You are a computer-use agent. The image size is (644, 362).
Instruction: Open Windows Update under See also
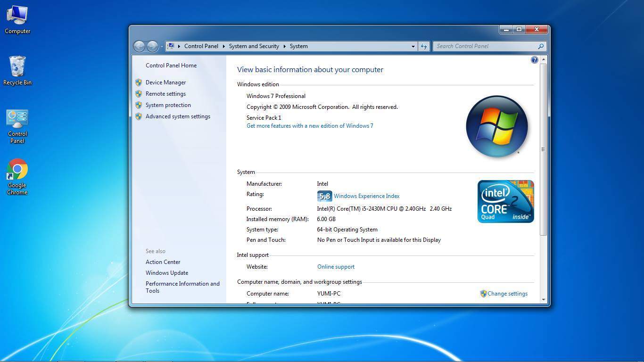tap(167, 273)
